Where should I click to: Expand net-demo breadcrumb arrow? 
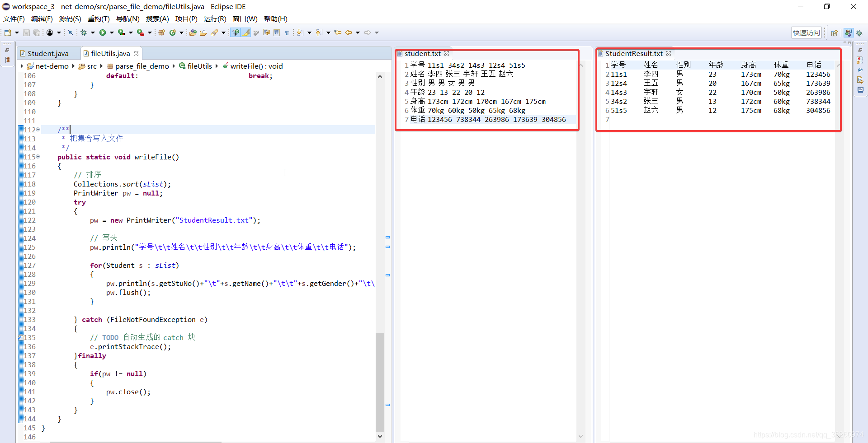[x=22, y=66]
